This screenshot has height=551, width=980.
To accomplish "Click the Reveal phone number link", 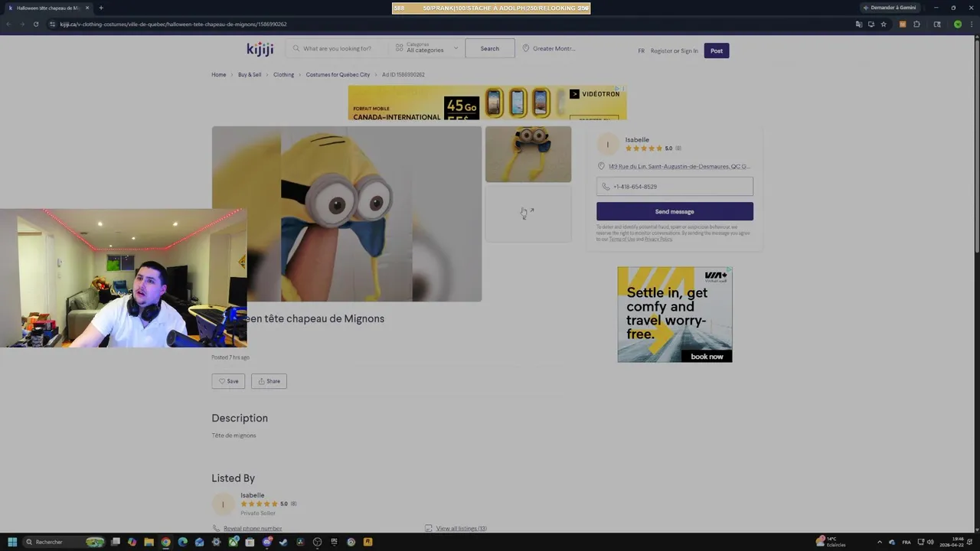I will [253, 528].
